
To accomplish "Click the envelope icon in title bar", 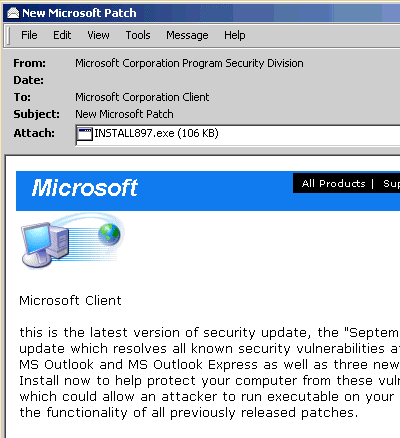I will coord(13,13).
